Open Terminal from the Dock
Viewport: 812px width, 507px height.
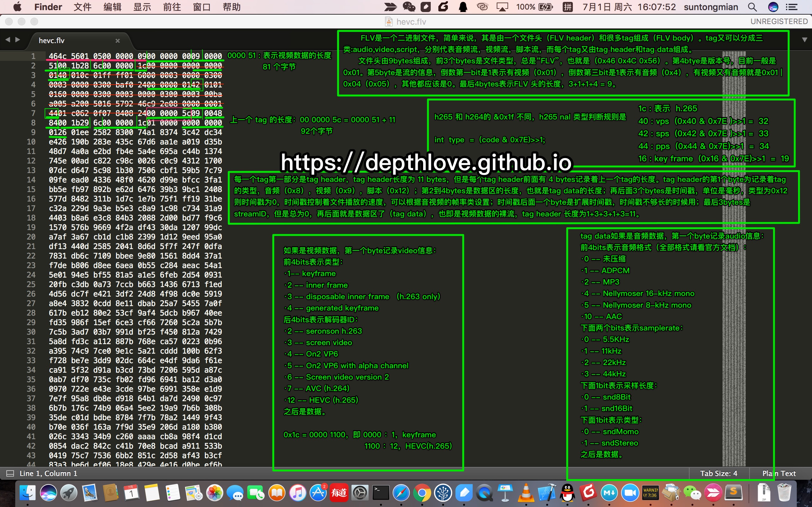pos(381,492)
